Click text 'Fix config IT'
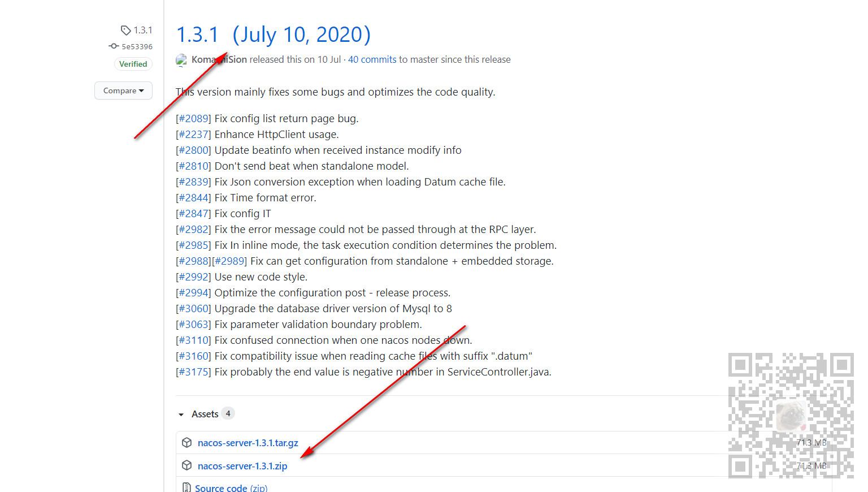Screen dimensions: 868x492 point(242,213)
